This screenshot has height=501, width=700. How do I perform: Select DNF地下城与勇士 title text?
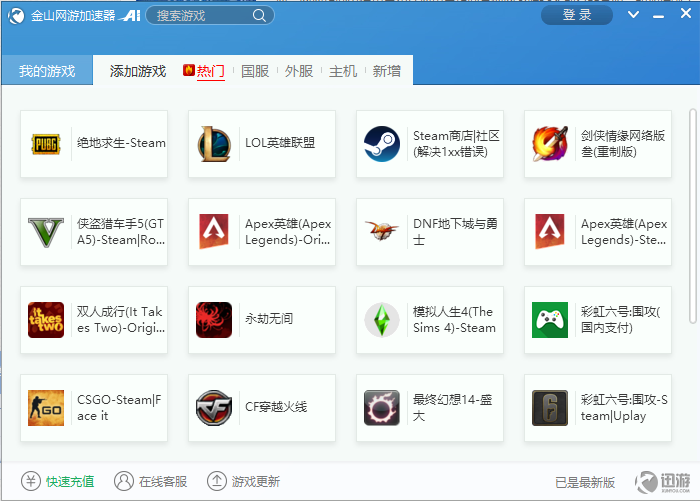coord(455,232)
